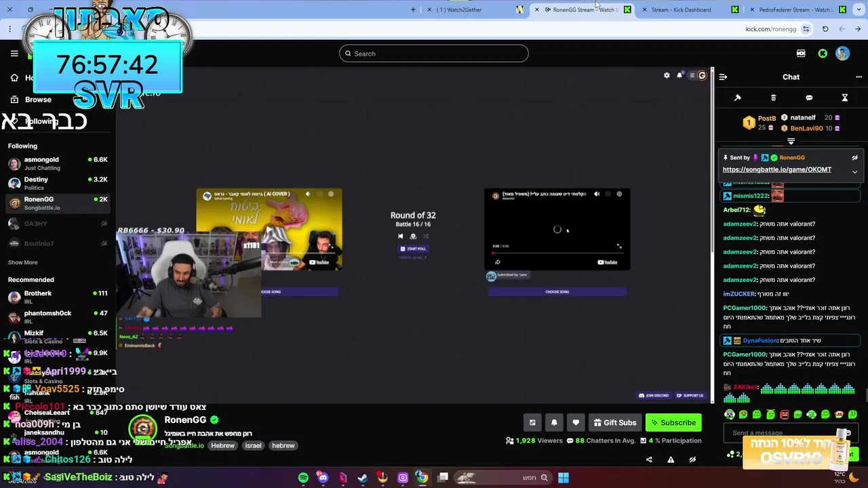Toggle hide-stats eye-slash icon below stream
The image size is (868, 488).
pos(692,460)
